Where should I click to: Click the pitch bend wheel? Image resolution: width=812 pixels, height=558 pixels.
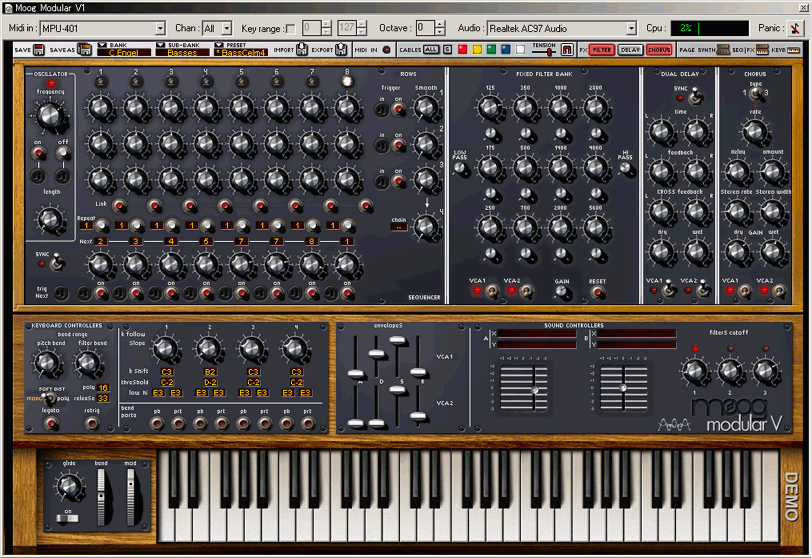(102, 497)
